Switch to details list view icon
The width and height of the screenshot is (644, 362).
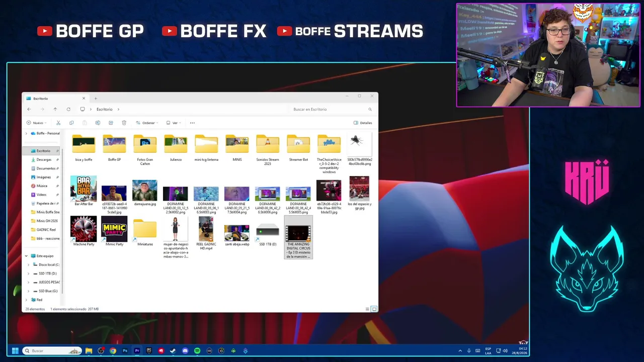pyautogui.click(x=367, y=309)
